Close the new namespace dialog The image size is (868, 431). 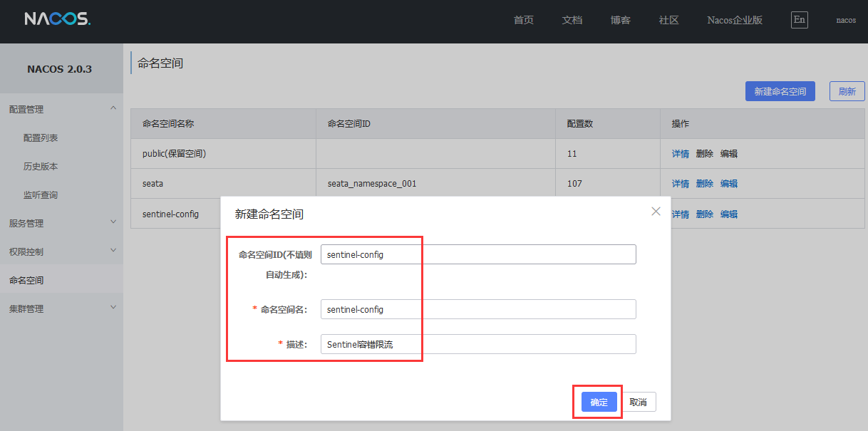click(656, 212)
